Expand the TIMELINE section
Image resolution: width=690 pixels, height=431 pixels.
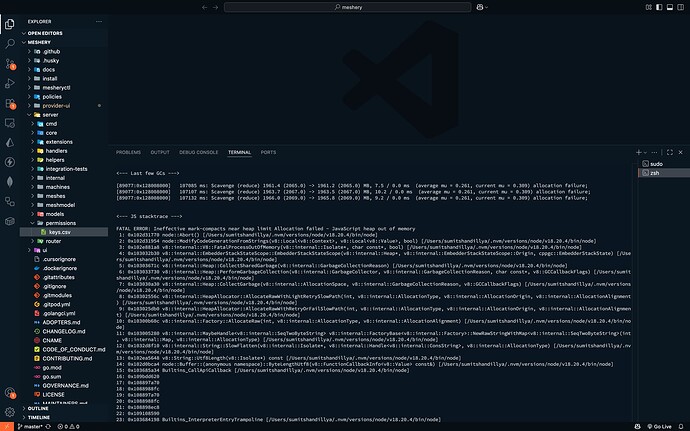click(64, 417)
